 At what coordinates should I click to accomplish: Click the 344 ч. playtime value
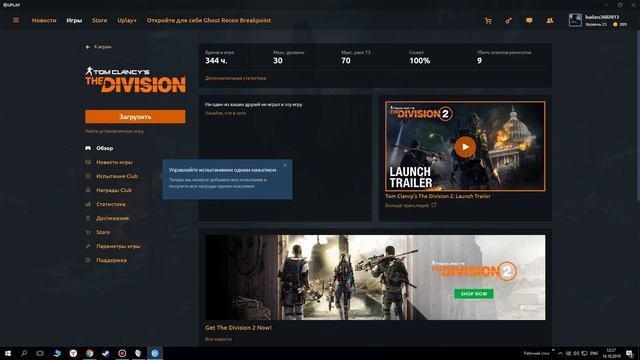pos(216,61)
